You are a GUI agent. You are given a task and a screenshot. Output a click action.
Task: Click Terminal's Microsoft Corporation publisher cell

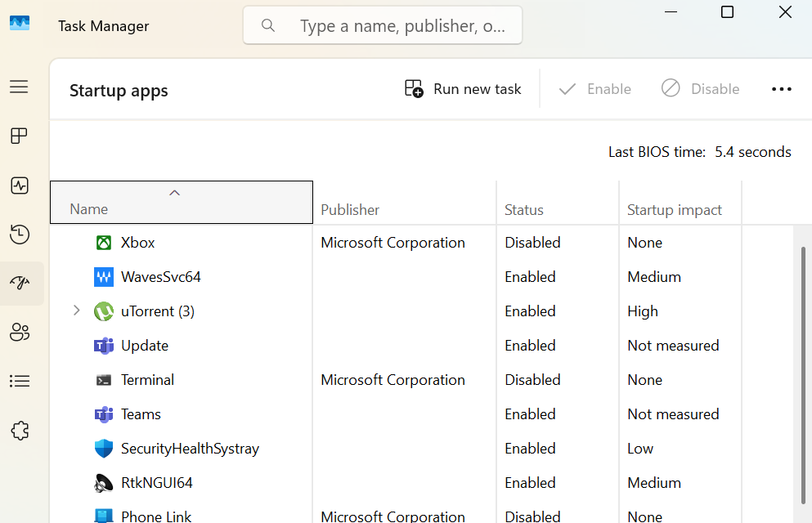pyautogui.click(x=393, y=380)
